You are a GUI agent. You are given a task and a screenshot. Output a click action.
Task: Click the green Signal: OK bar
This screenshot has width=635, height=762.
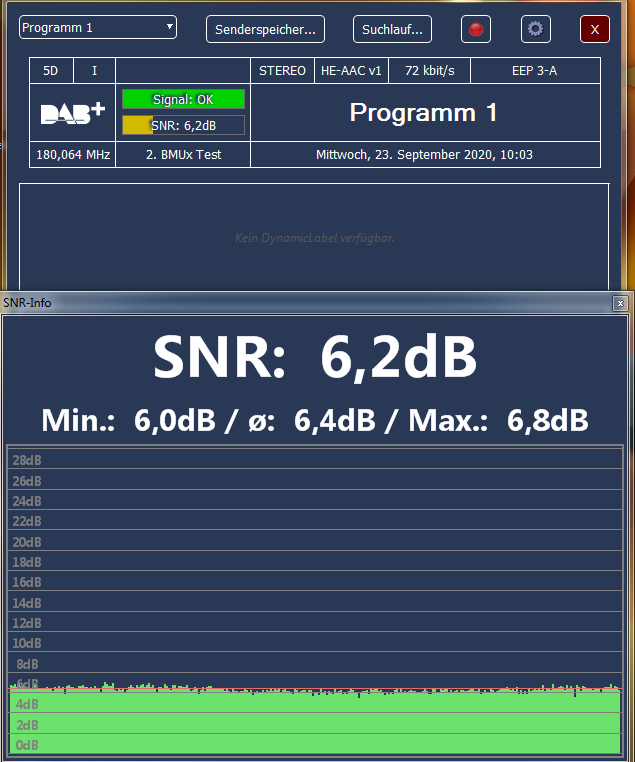pos(183,99)
